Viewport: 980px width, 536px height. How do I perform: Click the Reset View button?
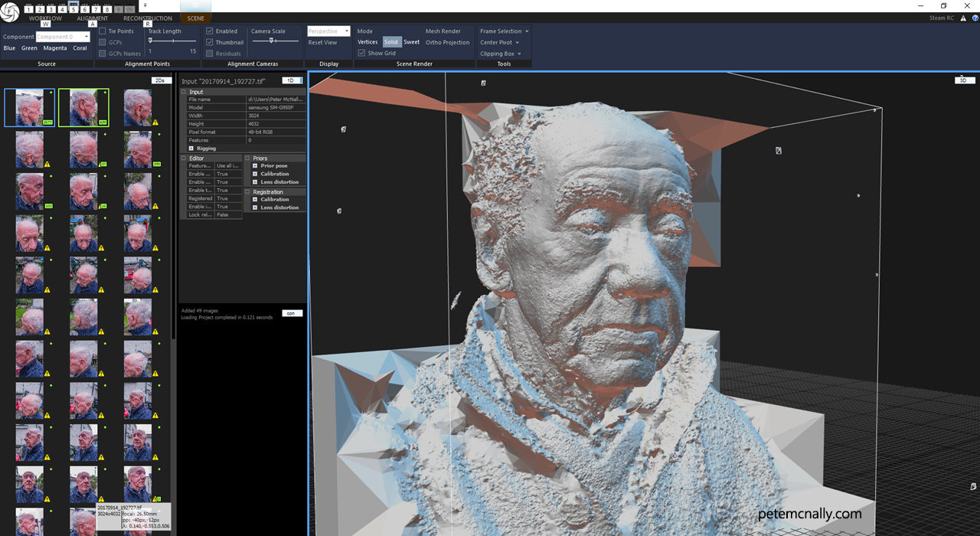(x=322, y=43)
